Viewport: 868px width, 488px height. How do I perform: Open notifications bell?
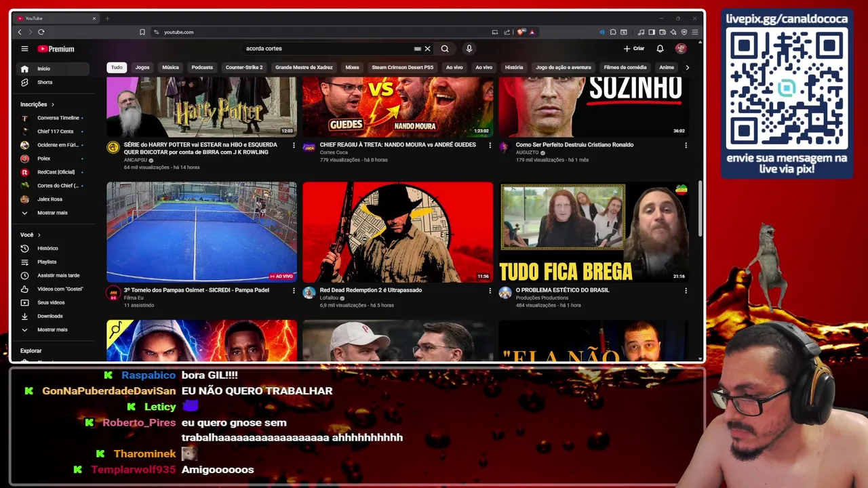pyautogui.click(x=660, y=49)
